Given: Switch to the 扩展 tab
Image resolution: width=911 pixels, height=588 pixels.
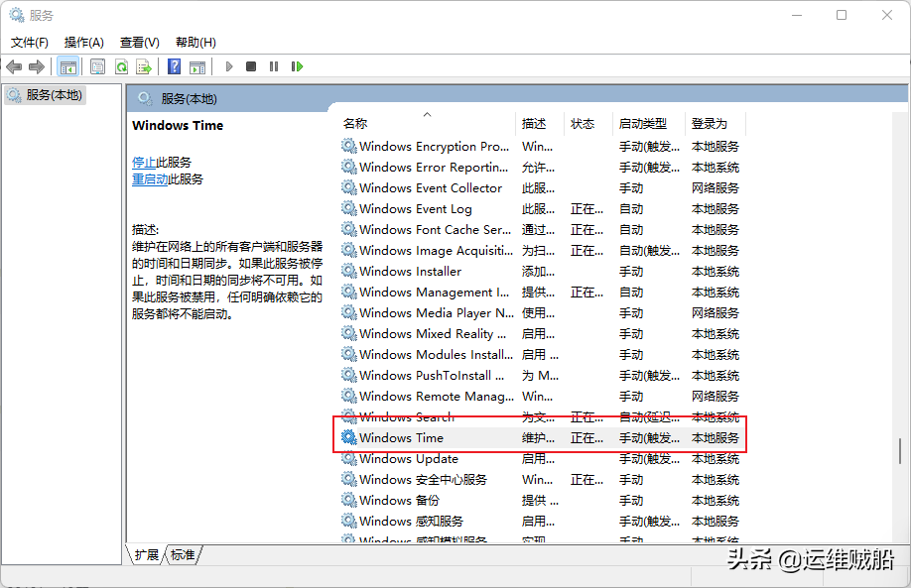Looking at the screenshot, I should tap(147, 555).
